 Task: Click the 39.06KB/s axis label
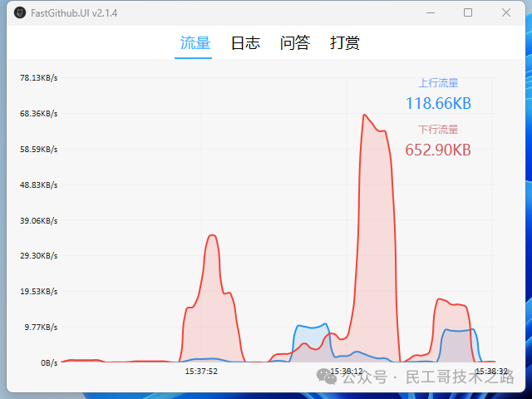(x=39, y=220)
